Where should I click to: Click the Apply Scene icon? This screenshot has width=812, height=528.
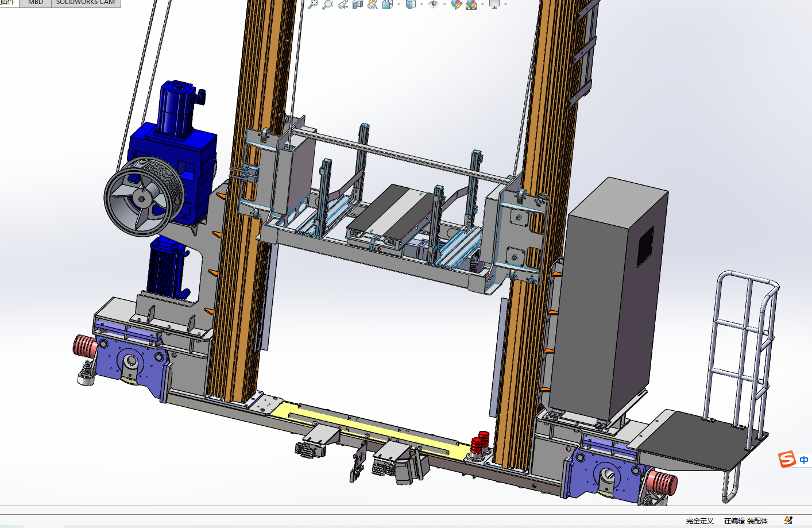471,4
